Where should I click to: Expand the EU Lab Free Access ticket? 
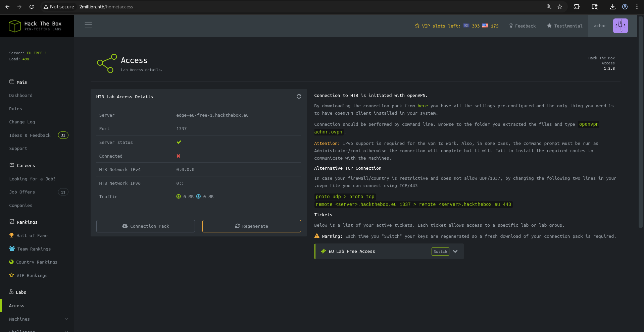click(x=455, y=252)
